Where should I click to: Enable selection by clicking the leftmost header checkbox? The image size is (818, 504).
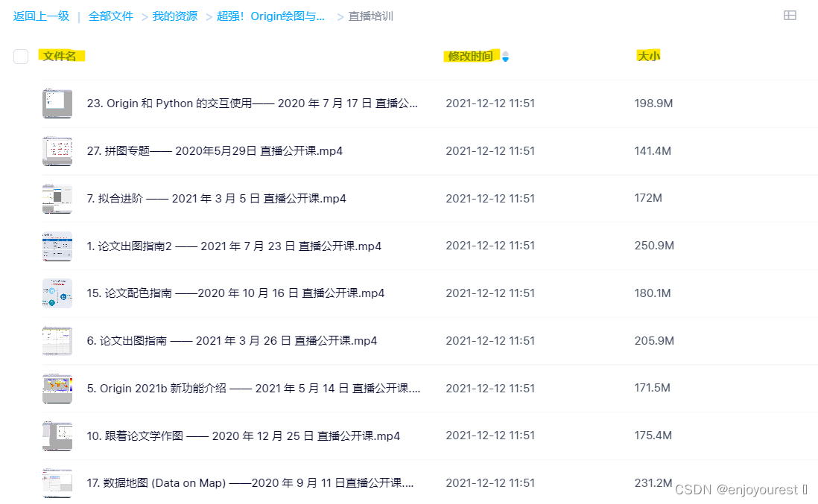[x=20, y=56]
